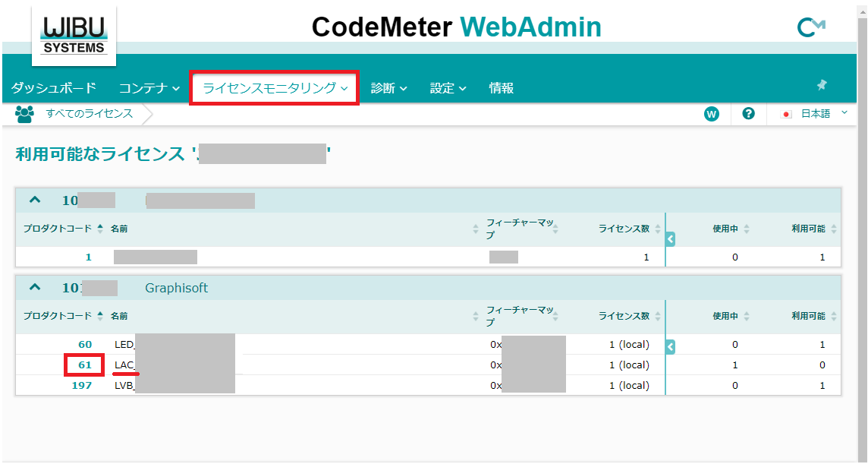Click the Japan flag icon

(x=786, y=114)
